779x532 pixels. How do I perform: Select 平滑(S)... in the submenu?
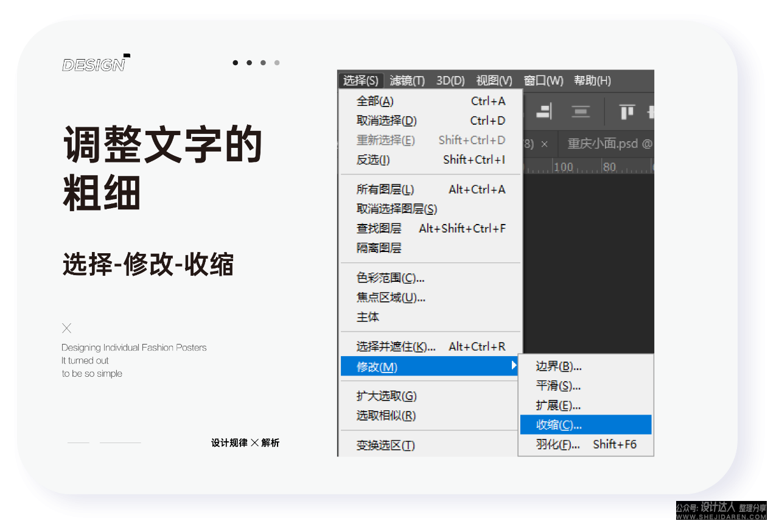586,386
